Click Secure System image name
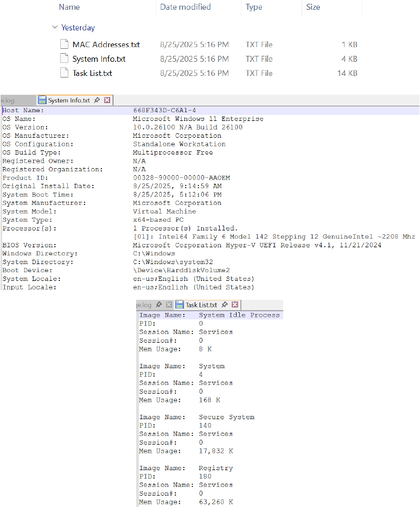The image size is (420, 507). click(x=226, y=418)
